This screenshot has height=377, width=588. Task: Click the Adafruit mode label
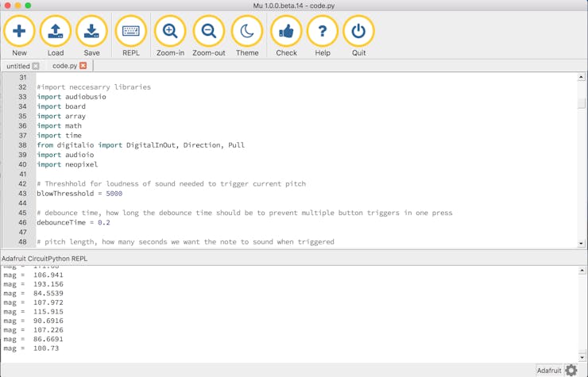(x=549, y=371)
